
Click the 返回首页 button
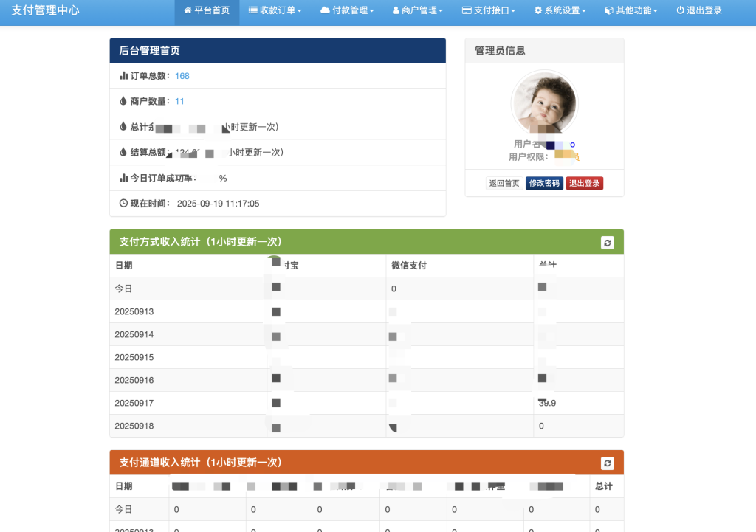[x=504, y=183]
